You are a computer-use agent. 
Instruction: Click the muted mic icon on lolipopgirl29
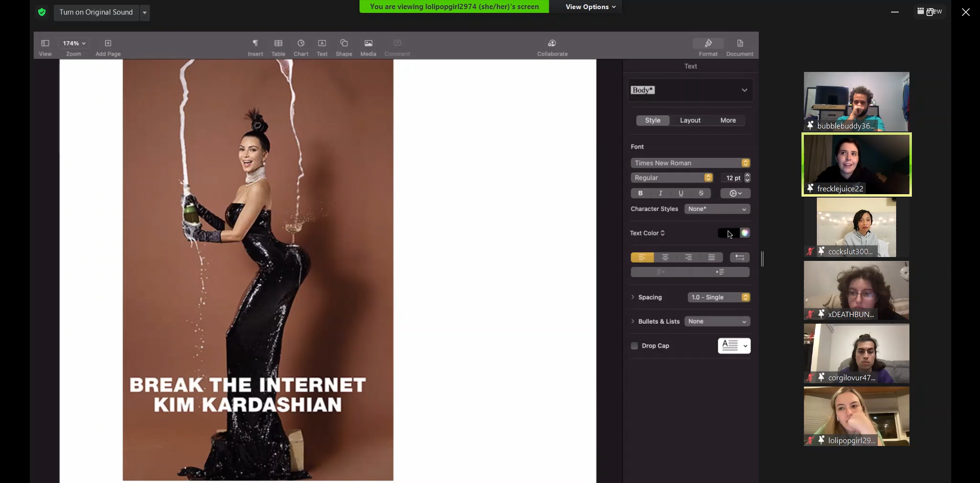click(x=810, y=440)
